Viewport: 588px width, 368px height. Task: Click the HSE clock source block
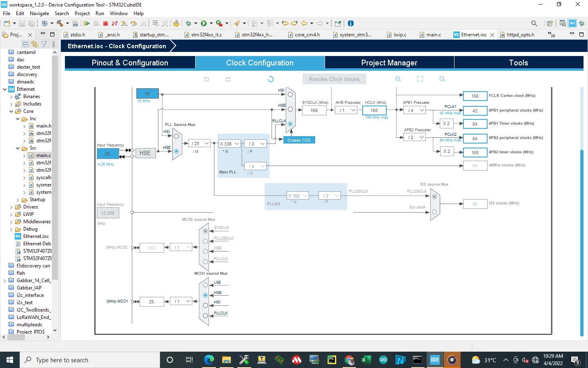pyautogui.click(x=145, y=153)
